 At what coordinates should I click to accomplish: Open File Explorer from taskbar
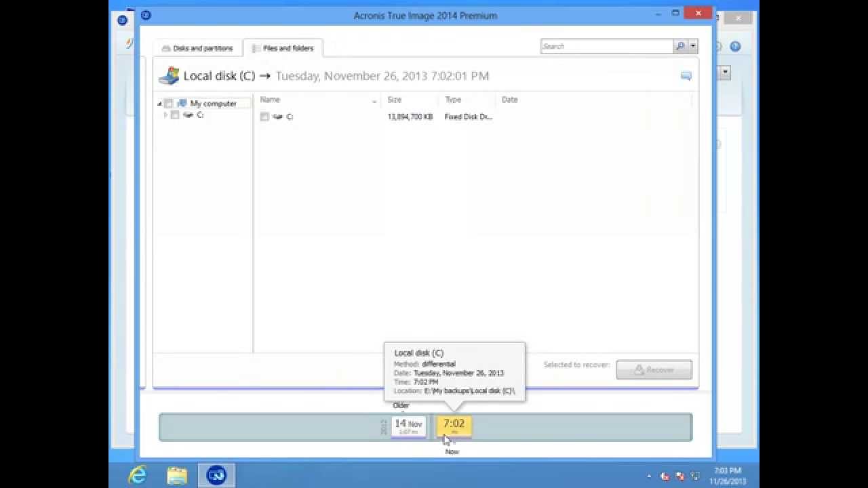point(177,475)
